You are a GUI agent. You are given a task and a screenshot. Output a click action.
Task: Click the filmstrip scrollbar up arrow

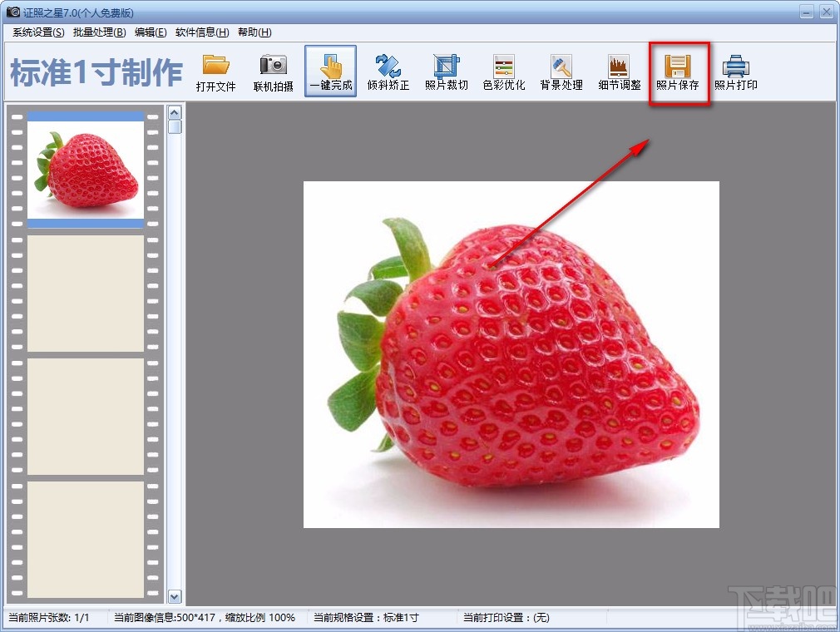point(175,111)
